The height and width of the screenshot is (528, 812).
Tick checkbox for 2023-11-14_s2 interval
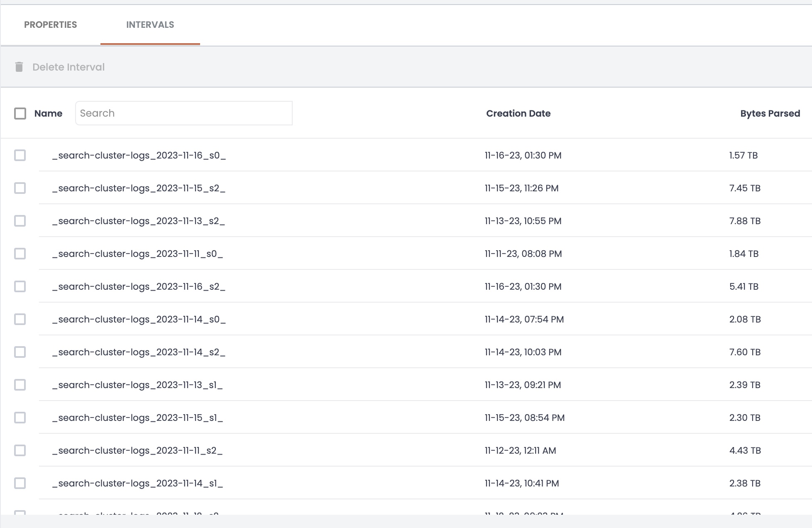[x=20, y=352]
